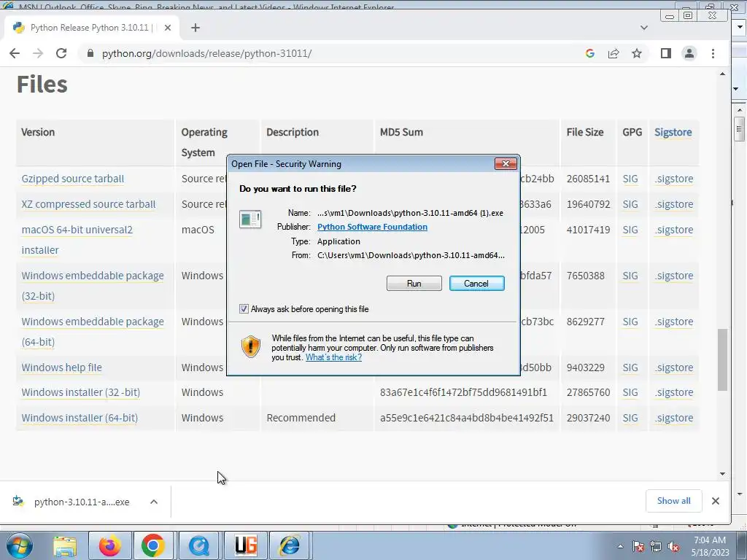Open the UG application in taskbar

(246, 545)
